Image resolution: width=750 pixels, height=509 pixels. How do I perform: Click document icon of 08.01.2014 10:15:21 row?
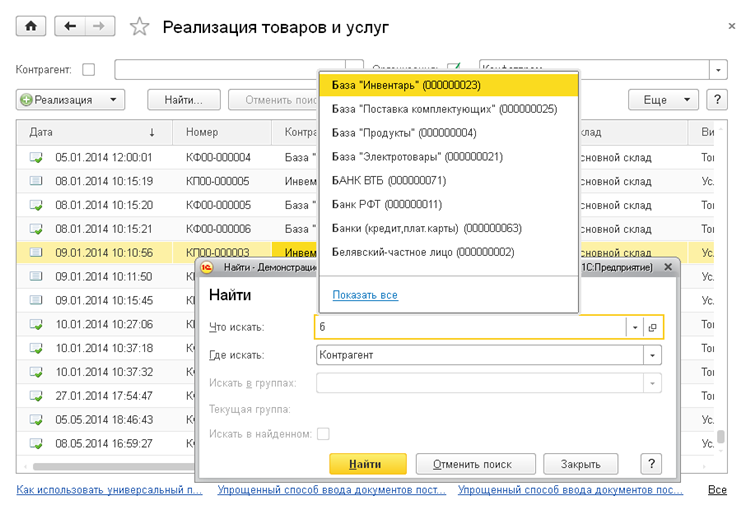[x=36, y=229]
